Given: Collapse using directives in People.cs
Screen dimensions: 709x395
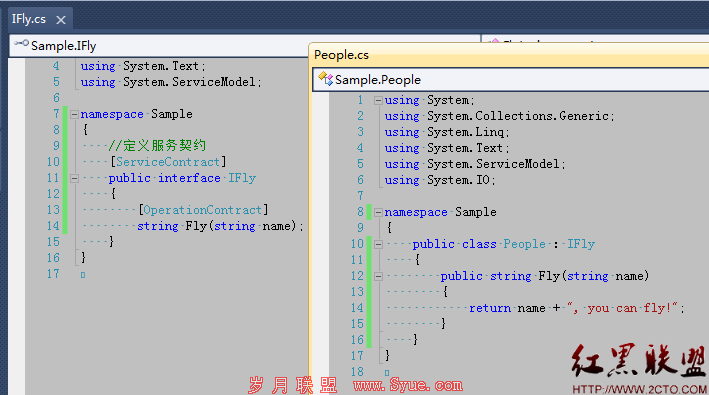Looking at the screenshot, I should coord(378,100).
